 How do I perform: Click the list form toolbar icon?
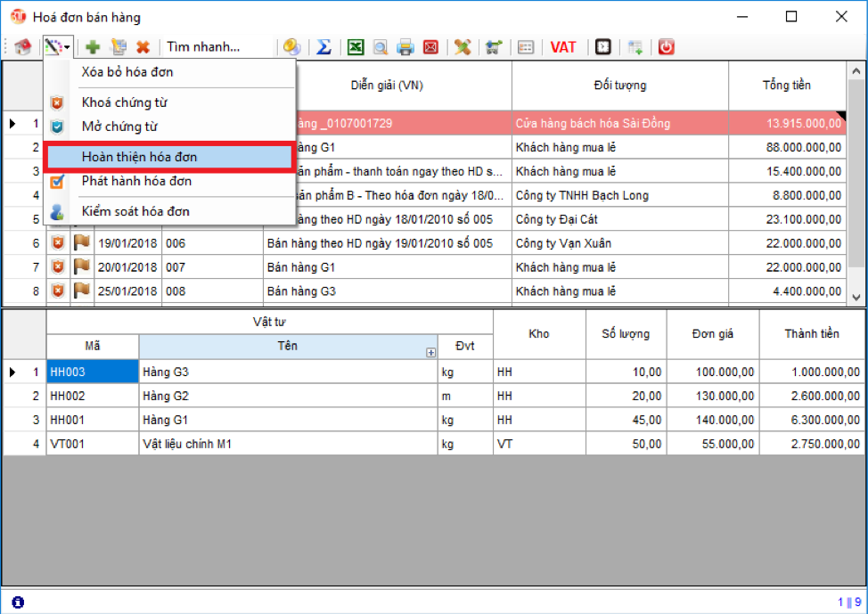[x=525, y=47]
